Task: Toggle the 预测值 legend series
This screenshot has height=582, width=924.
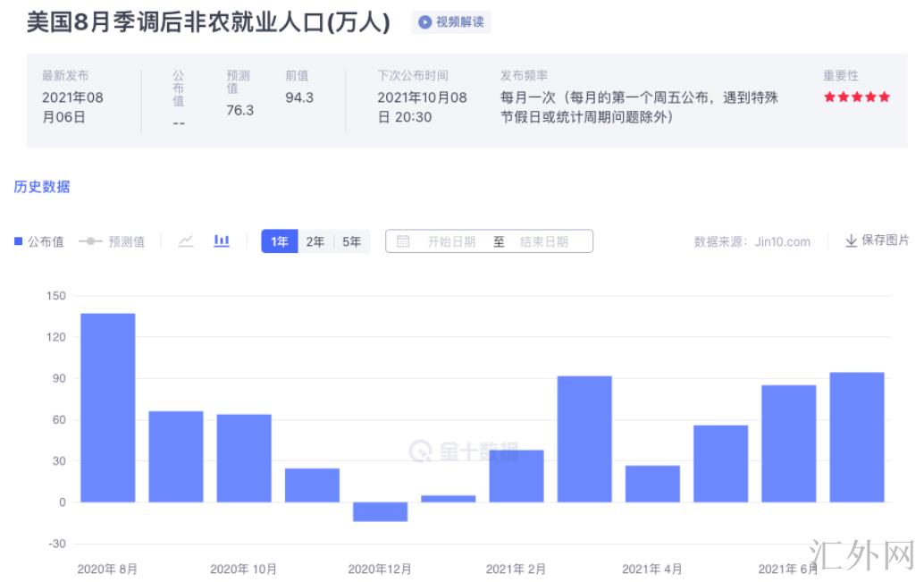Action: click(113, 241)
